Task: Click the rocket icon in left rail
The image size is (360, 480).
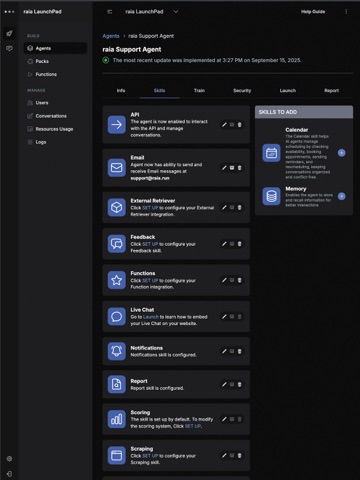Action: point(9,33)
